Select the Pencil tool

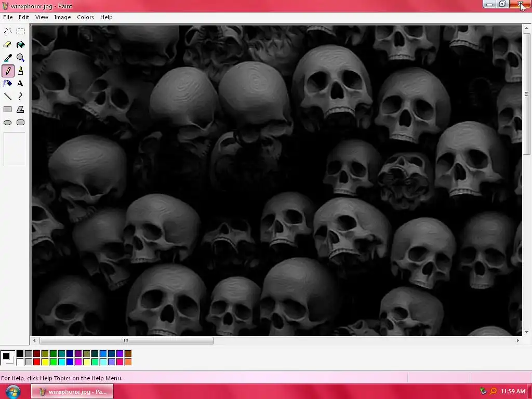8,71
